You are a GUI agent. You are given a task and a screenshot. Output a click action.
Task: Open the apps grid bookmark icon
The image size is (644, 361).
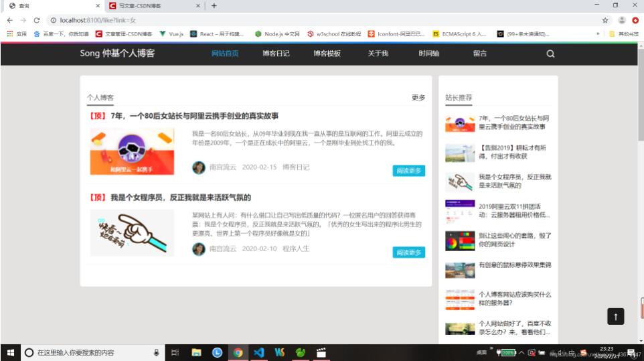pyautogui.click(x=10, y=33)
